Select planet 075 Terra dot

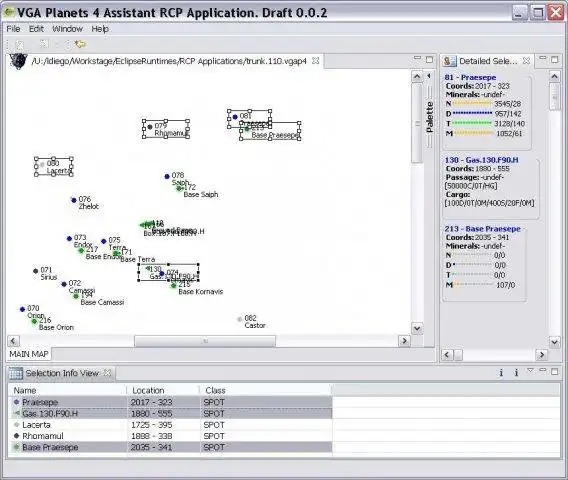pos(104,241)
